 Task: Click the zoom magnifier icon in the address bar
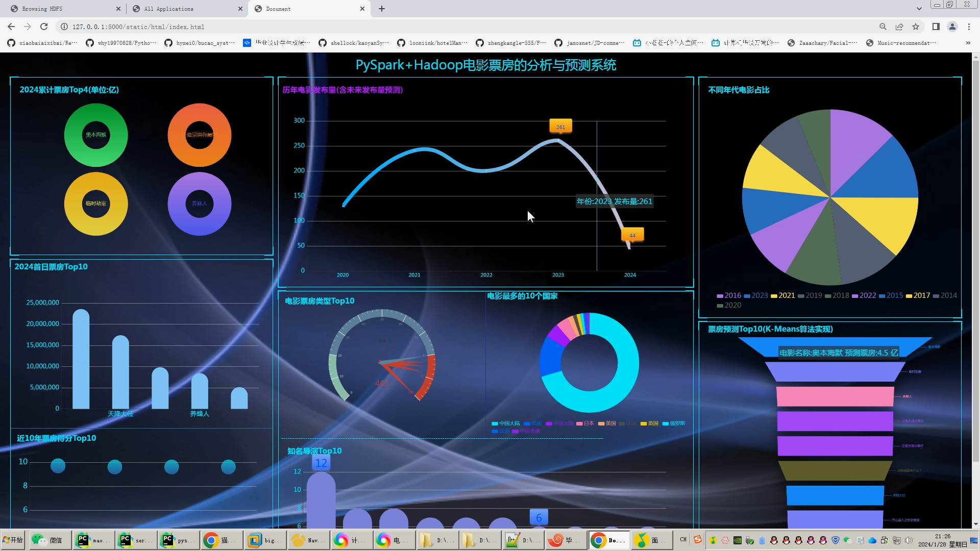coord(883,27)
